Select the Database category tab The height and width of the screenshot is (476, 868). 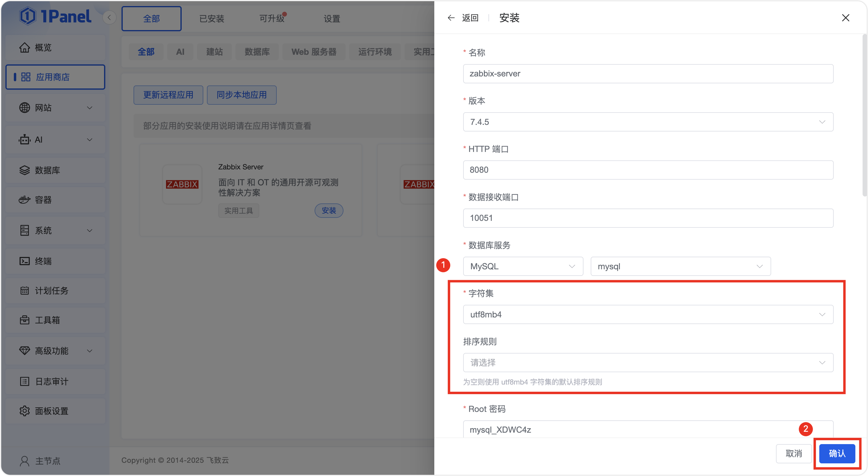257,52
